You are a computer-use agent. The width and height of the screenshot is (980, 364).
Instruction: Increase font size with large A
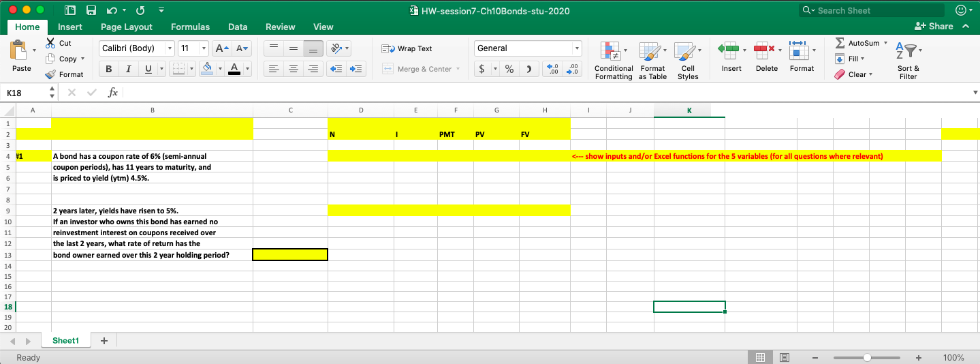222,48
